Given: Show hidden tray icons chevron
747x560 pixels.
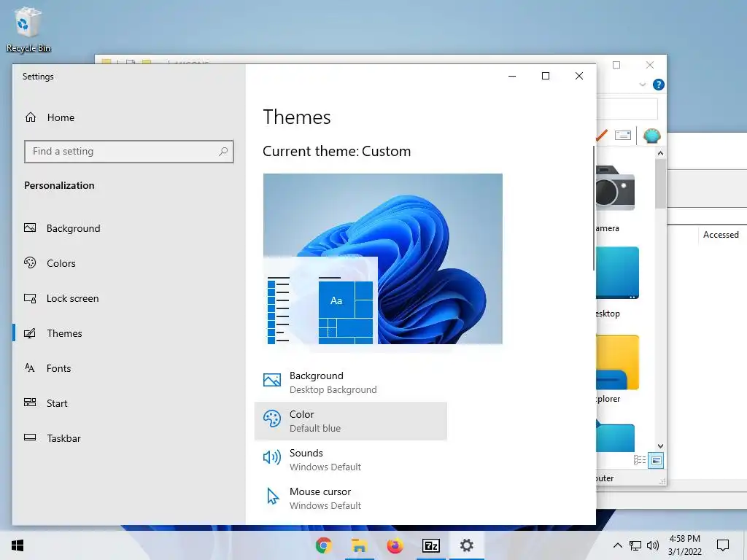Looking at the screenshot, I should 617,545.
